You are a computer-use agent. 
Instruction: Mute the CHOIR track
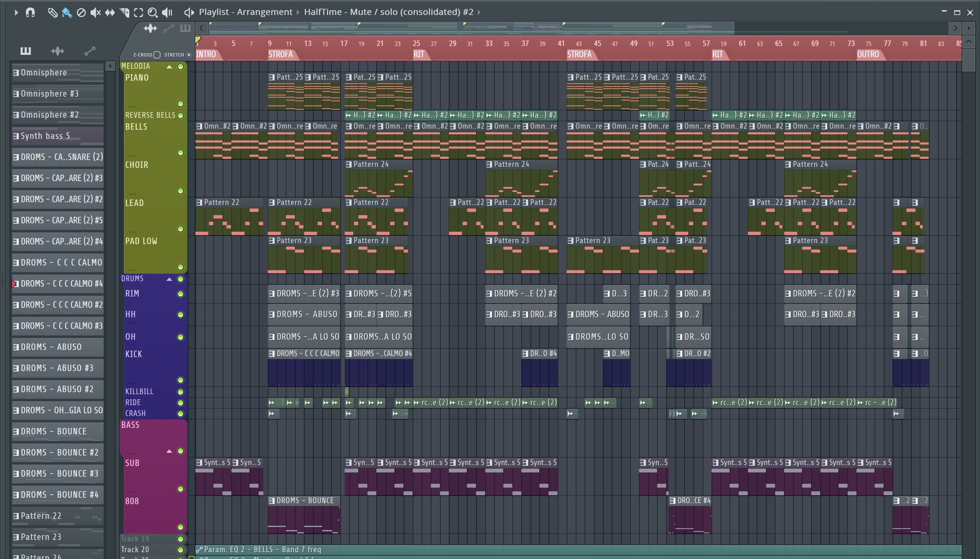[180, 191]
